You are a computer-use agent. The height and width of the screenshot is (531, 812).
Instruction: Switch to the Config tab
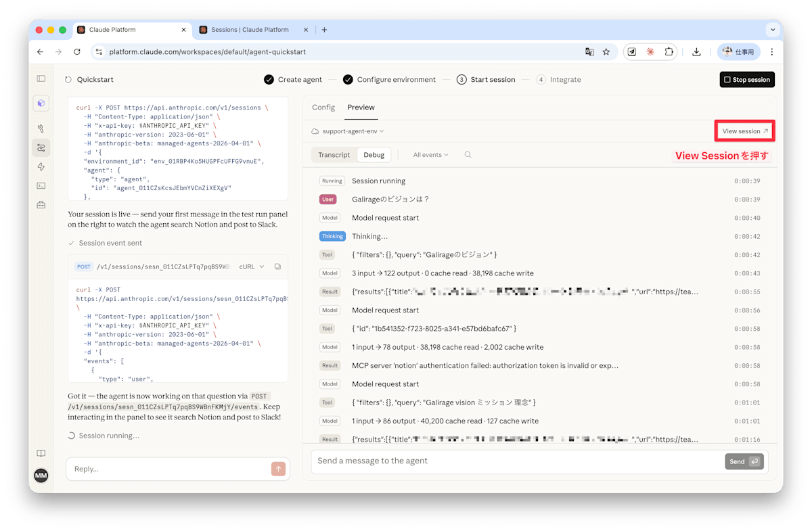coord(323,107)
